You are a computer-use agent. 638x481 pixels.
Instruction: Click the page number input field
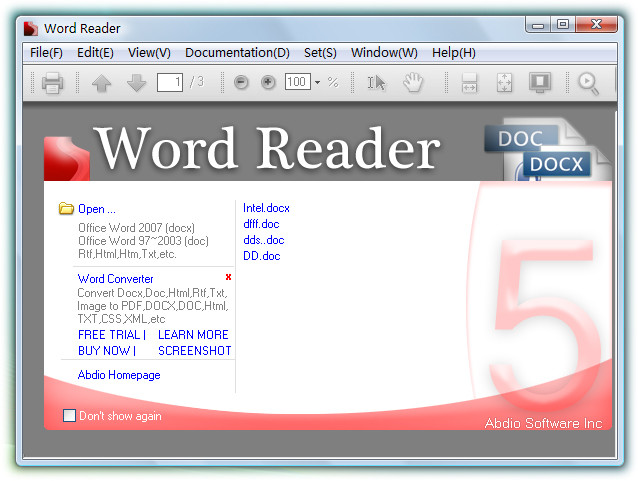click(x=170, y=82)
